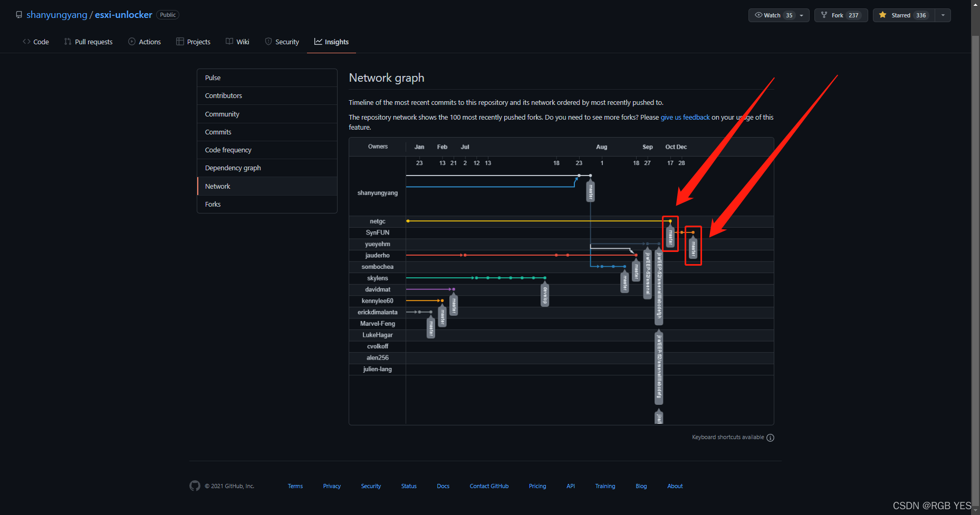Viewport: 980px width, 515px height.
Task: Expand the Watch dropdown arrow
Action: (802, 15)
